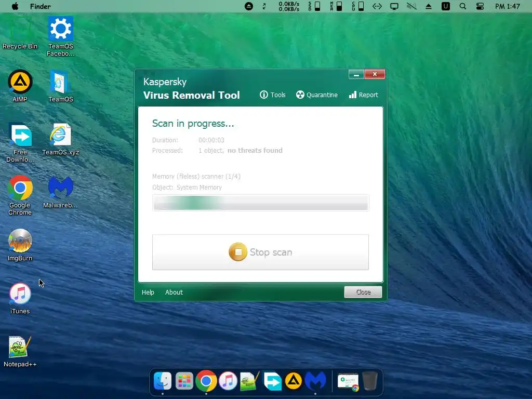Click the U icon in menu bar
532x399 pixels.
[446, 6]
